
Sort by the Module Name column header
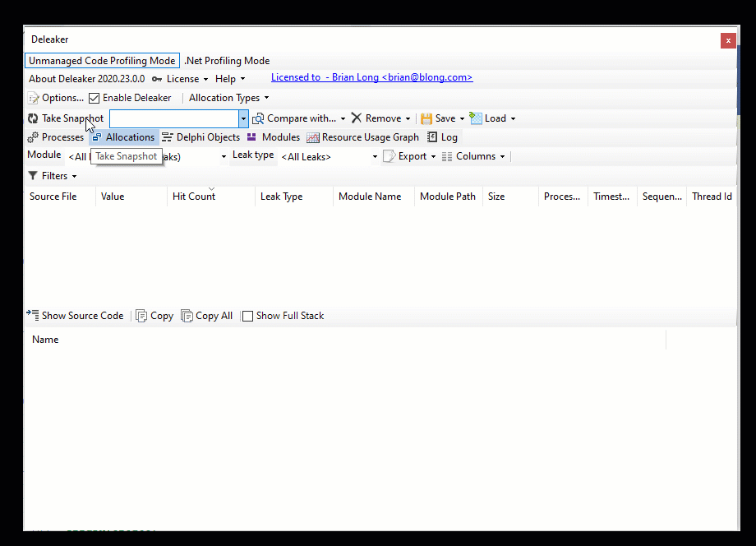(x=374, y=197)
